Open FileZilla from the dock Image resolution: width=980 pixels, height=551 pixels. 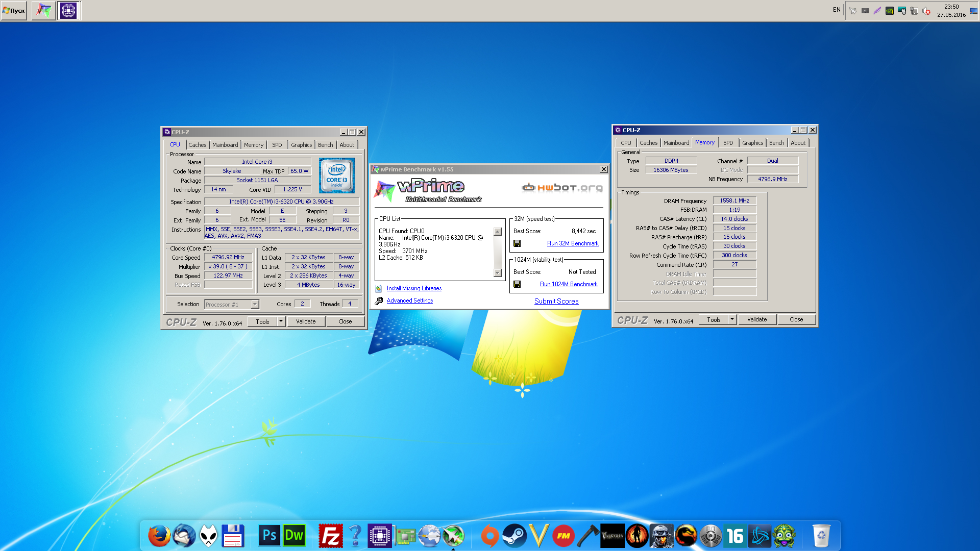[x=330, y=536]
